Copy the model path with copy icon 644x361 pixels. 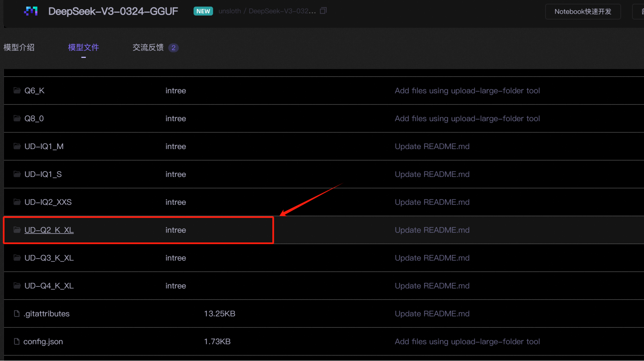(323, 11)
